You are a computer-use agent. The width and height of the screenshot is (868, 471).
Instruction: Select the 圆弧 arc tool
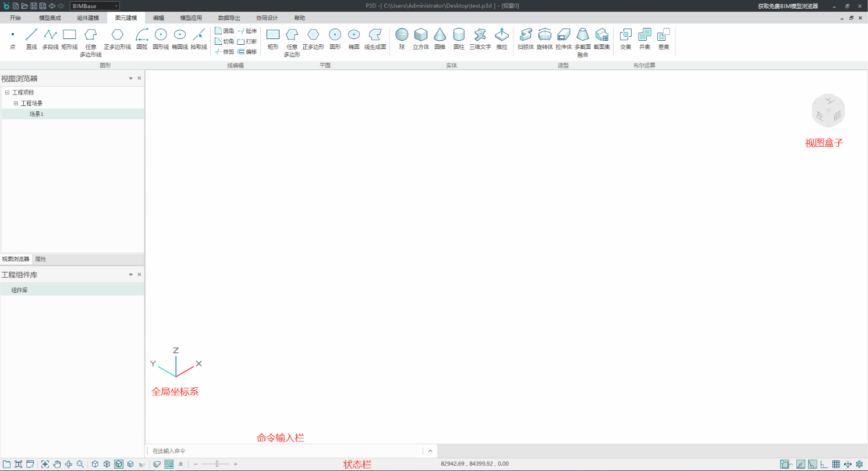click(x=142, y=39)
